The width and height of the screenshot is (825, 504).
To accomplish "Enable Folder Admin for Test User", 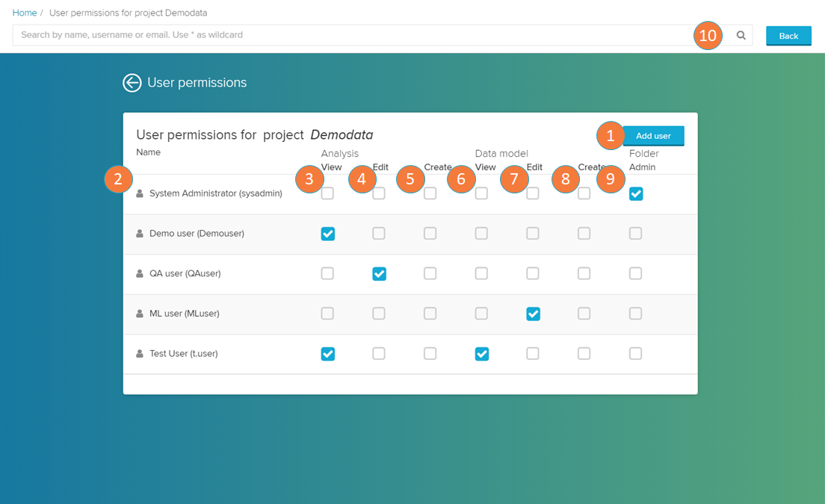I will coord(636,354).
